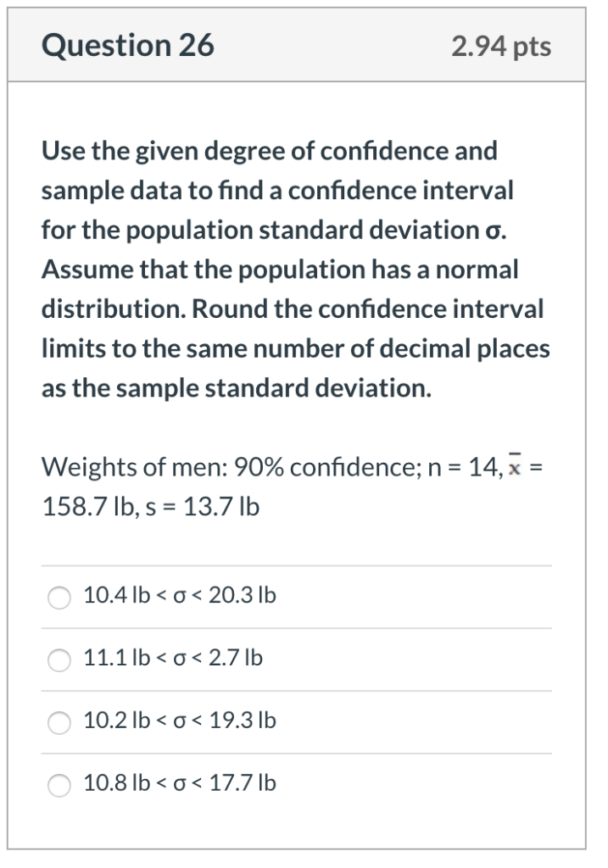Click the Question 26 heading

tap(130, 47)
